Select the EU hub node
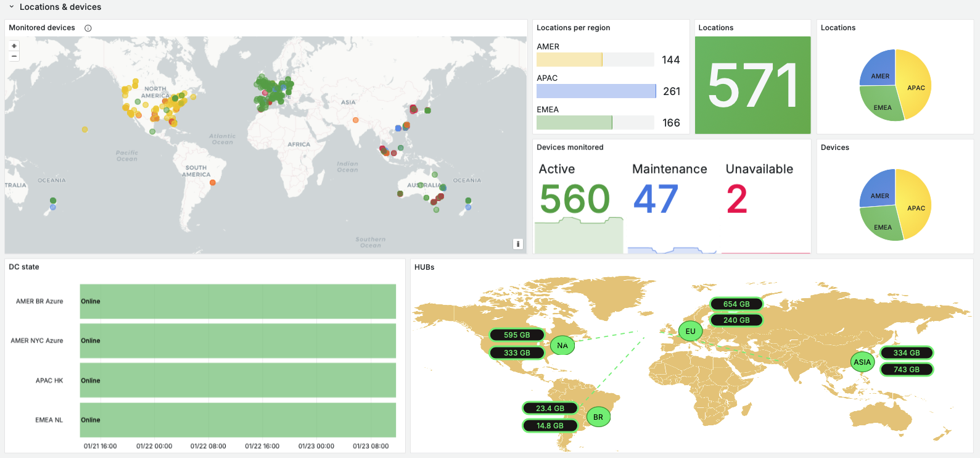 690,331
